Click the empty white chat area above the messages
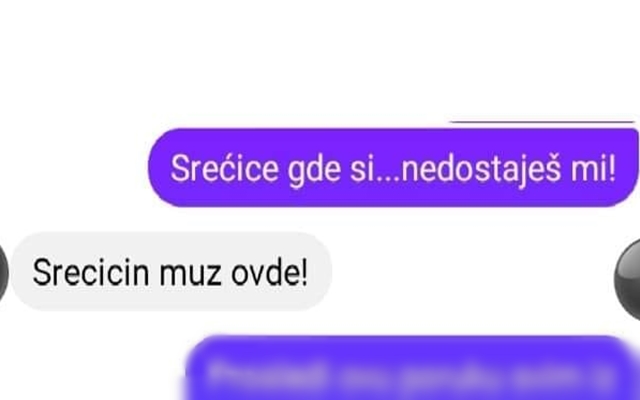 pos(320,57)
